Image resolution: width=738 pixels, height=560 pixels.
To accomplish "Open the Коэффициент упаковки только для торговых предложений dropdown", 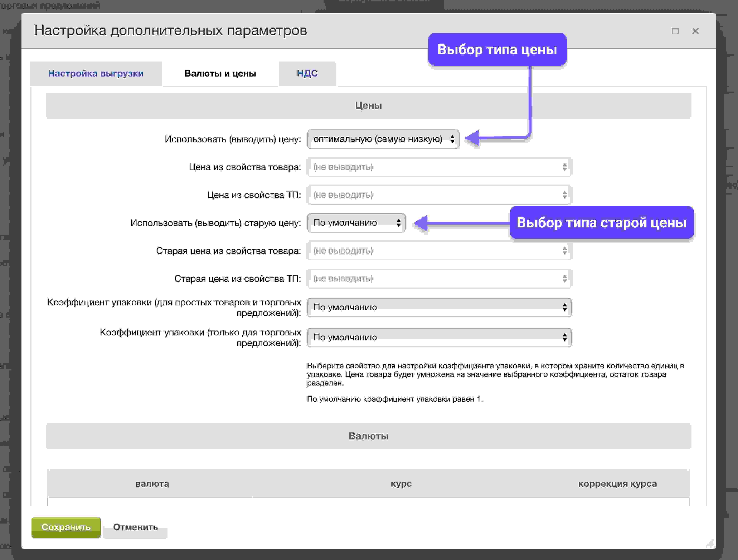I will tap(439, 337).
